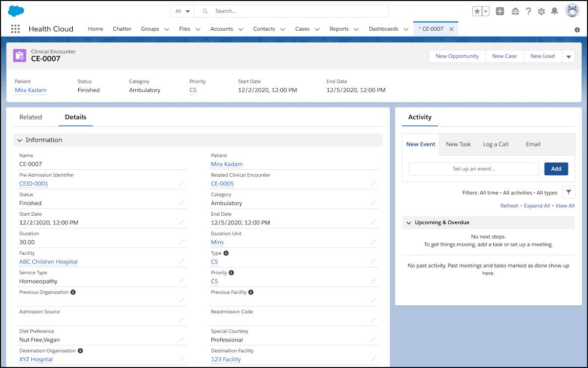Image resolution: width=588 pixels, height=368 pixels.
Task: Edit End Date using the pencil icon
Action: point(373,222)
